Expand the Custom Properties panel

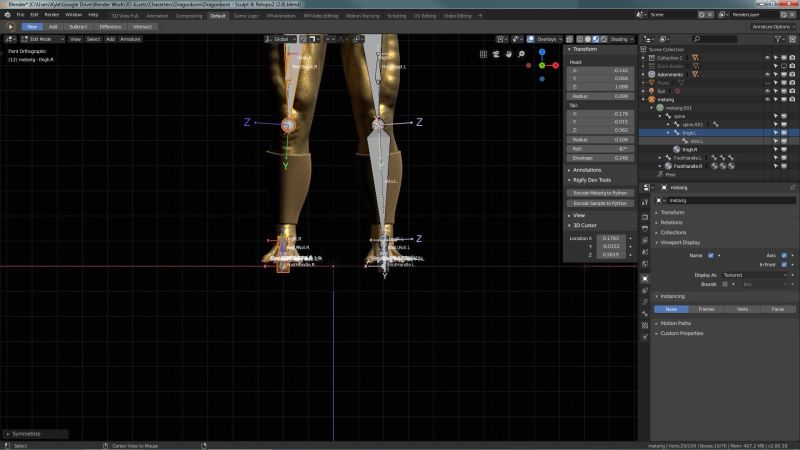pos(682,334)
